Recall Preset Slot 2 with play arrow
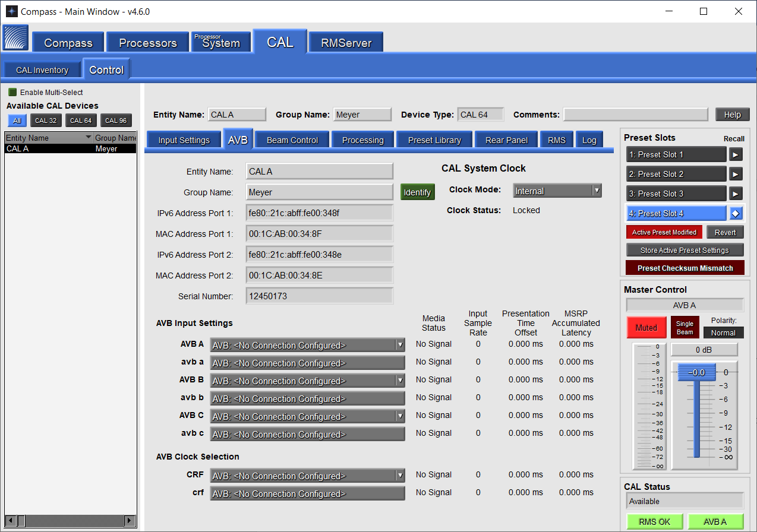 click(x=736, y=174)
